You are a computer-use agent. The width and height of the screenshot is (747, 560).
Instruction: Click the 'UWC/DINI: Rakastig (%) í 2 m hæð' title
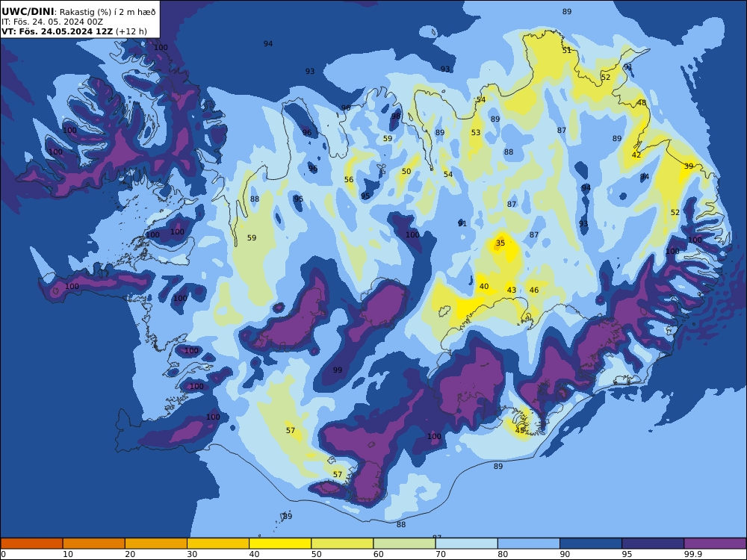78,11
